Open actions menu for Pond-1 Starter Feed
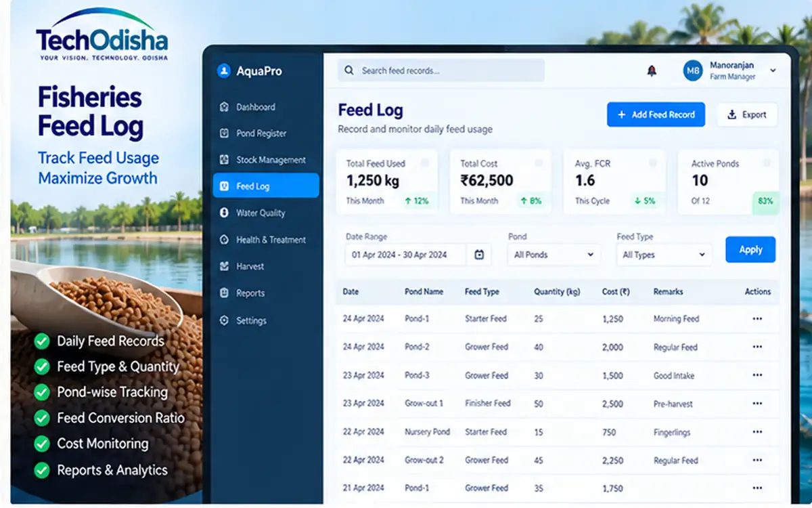812x508 pixels. [x=757, y=318]
